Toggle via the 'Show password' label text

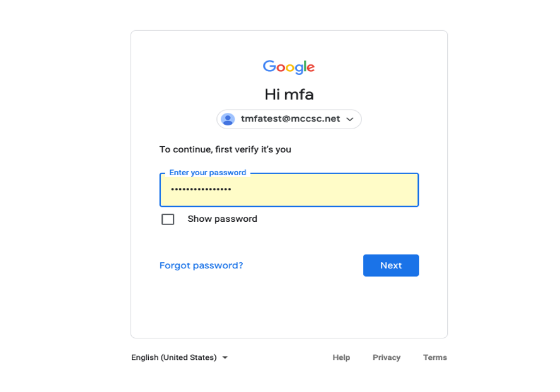click(x=222, y=219)
